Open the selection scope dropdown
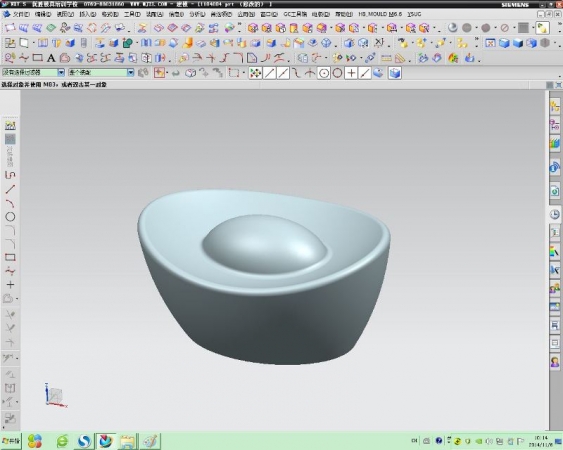 click(130, 73)
